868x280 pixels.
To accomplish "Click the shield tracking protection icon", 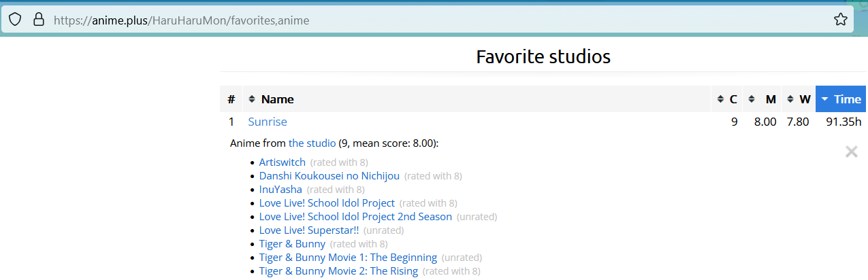I will point(15,20).
